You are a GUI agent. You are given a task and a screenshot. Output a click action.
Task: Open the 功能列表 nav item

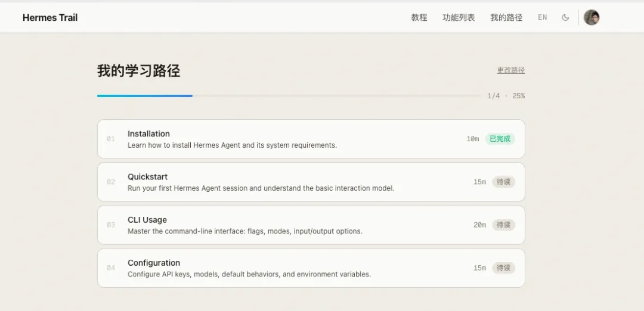pyautogui.click(x=459, y=18)
